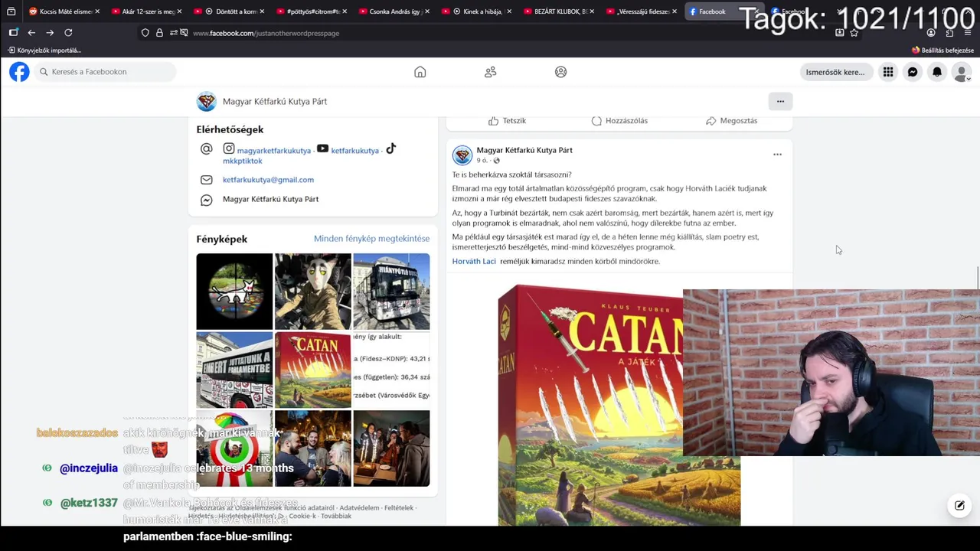Click the Ismerősök kere... button
This screenshot has height=551, width=980.
835,72
